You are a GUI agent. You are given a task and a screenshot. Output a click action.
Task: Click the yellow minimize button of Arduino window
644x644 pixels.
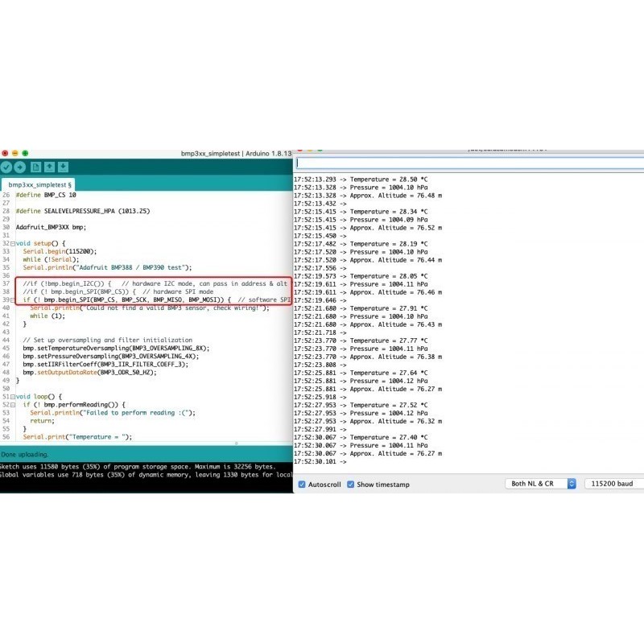pos(14,153)
